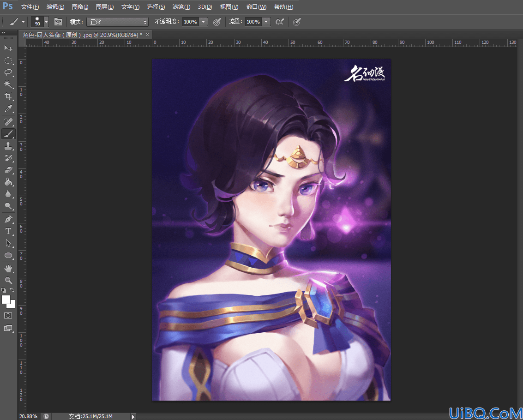Select the Brush tool in the toolbox
Image resolution: width=523 pixels, height=420 pixels.
coord(8,134)
